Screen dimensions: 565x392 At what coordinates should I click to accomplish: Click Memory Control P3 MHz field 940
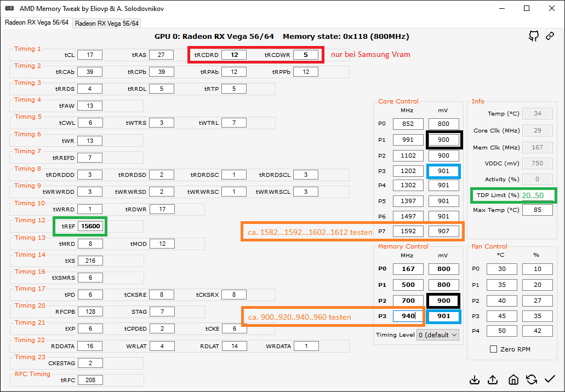(x=408, y=316)
